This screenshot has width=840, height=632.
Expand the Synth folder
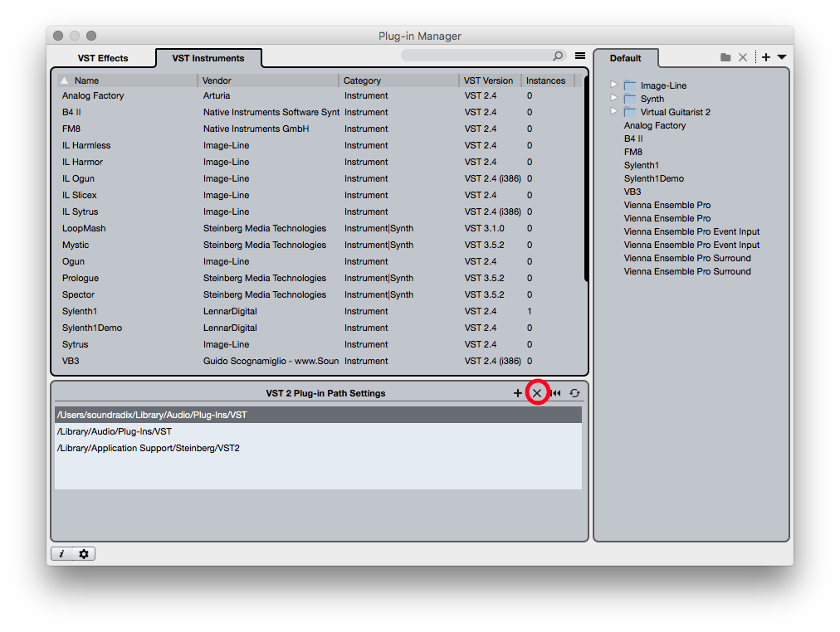coord(614,98)
